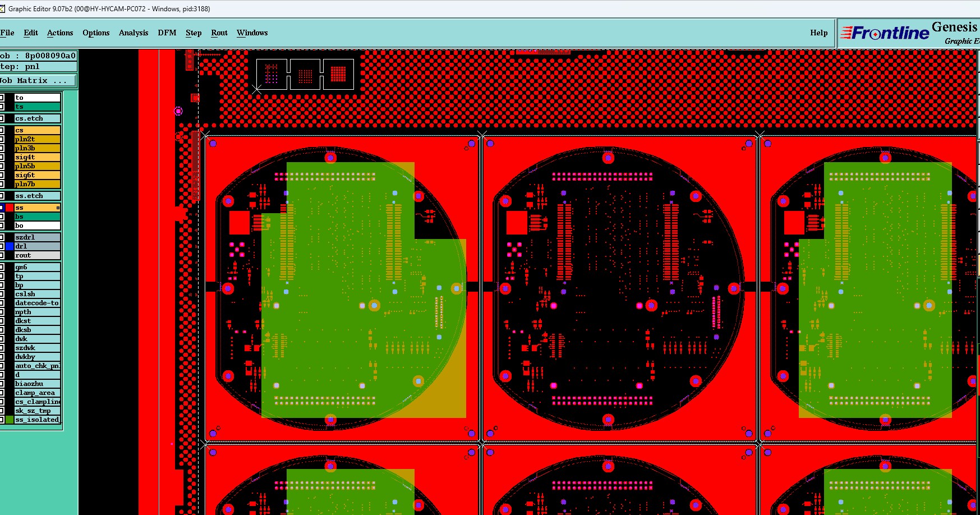Toggle the checkbox for the drl layer

[2, 246]
